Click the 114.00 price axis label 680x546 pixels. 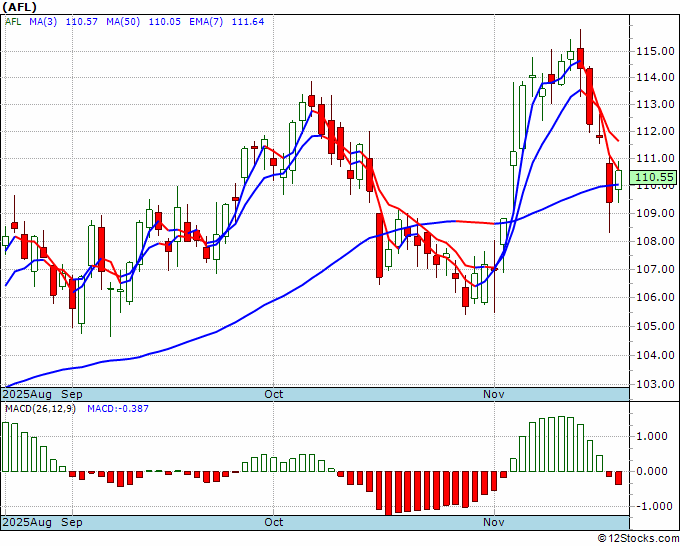(x=655, y=77)
